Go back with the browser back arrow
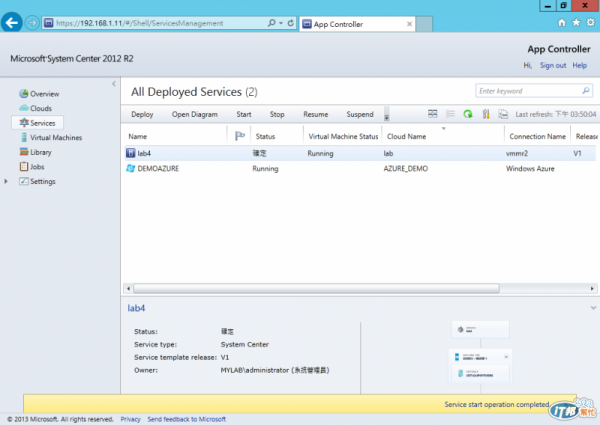The image size is (600, 425). click(12, 23)
